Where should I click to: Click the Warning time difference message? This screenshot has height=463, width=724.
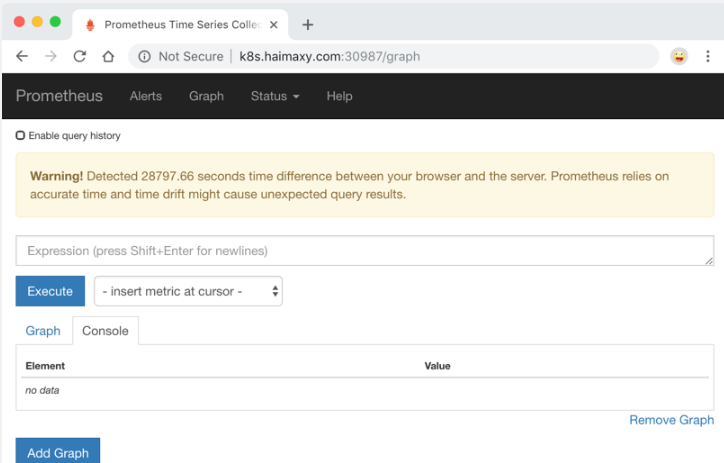[x=365, y=185]
